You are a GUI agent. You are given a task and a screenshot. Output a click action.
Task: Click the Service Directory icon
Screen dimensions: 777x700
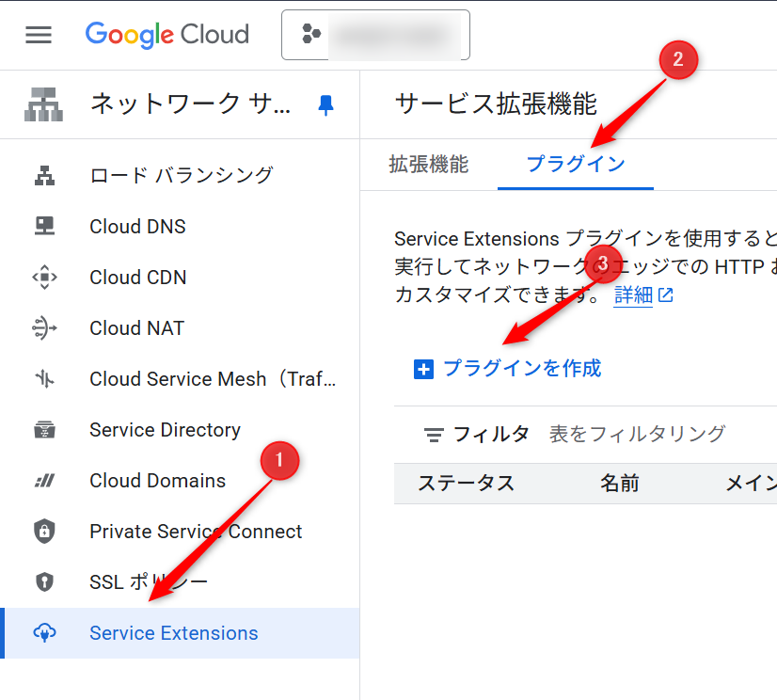44,430
